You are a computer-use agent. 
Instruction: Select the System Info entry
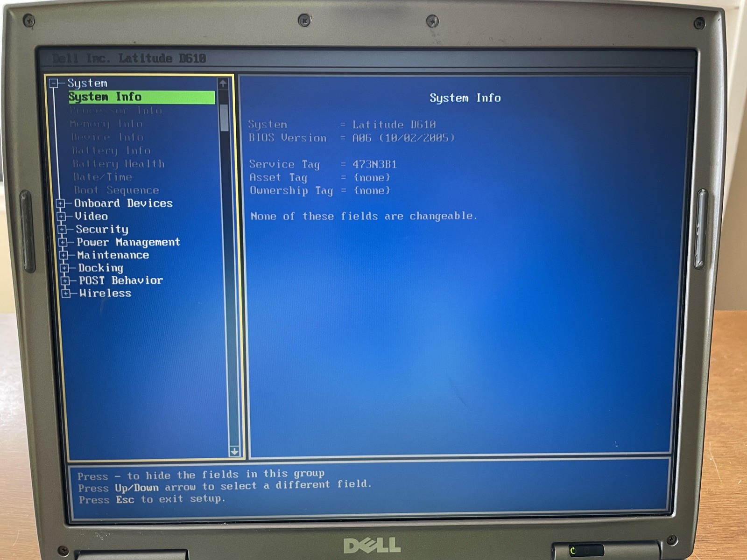click(141, 97)
